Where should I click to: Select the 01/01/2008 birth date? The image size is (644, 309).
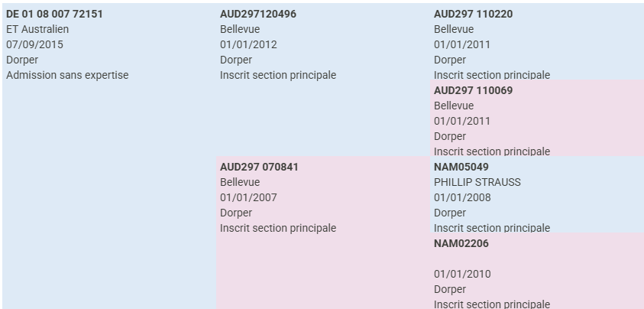pos(462,197)
